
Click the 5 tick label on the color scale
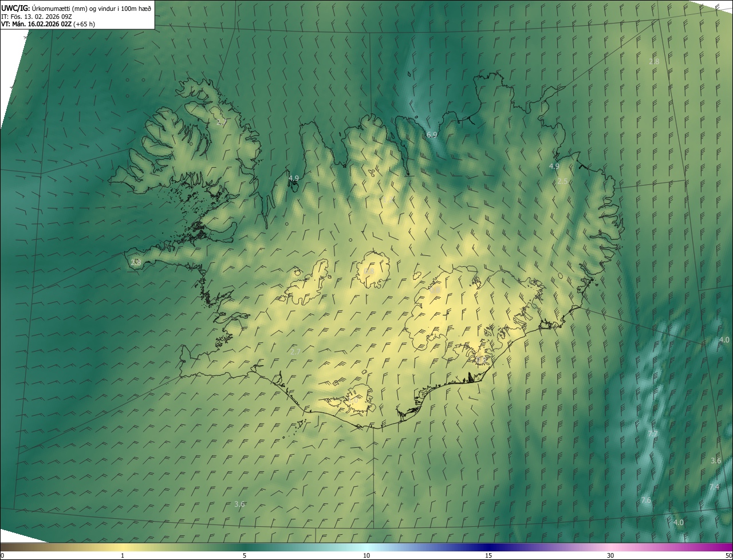tap(245, 555)
